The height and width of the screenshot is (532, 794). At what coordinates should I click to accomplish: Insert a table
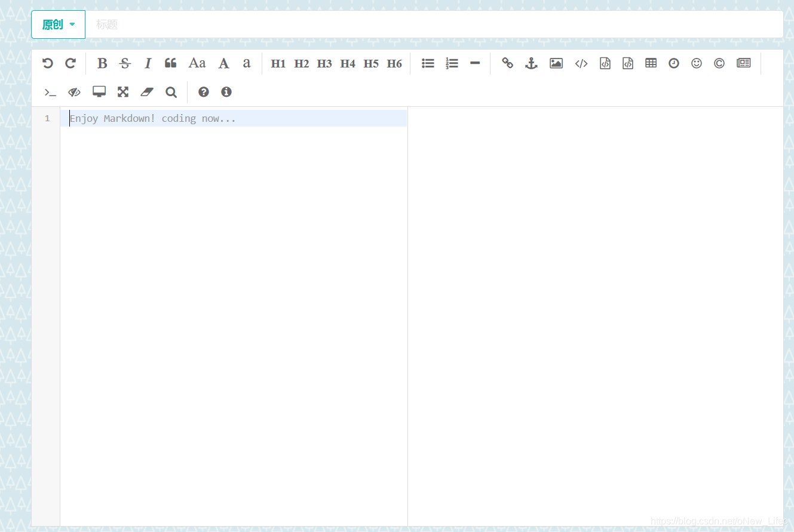click(x=651, y=63)
